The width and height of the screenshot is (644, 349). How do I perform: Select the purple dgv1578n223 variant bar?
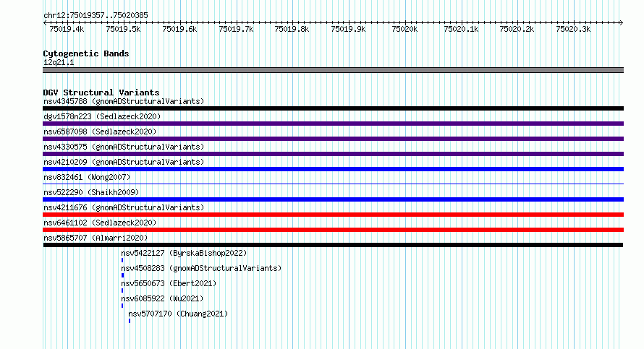pyautogui.click(x=333, y=124)
